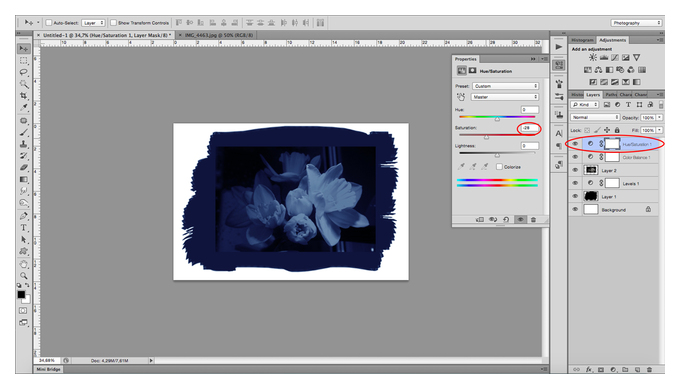
Task: Switch to the Histogram tab
Action: point(582,40)
